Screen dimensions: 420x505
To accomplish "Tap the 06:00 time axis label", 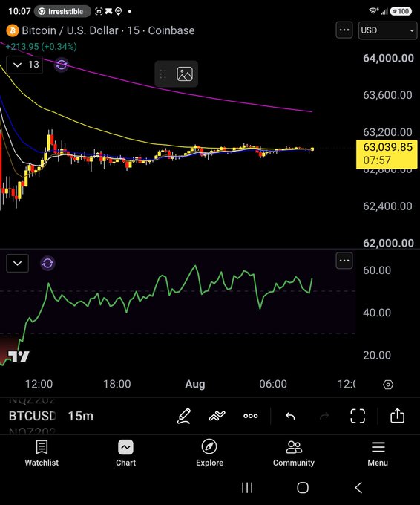I will pyautogui.click(x=273, y=384).
